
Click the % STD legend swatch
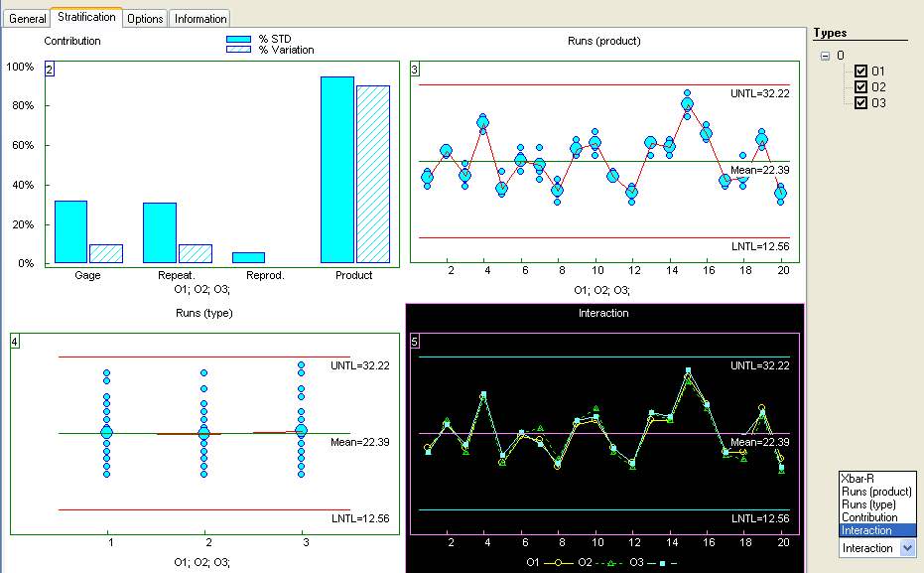point(238,39)
